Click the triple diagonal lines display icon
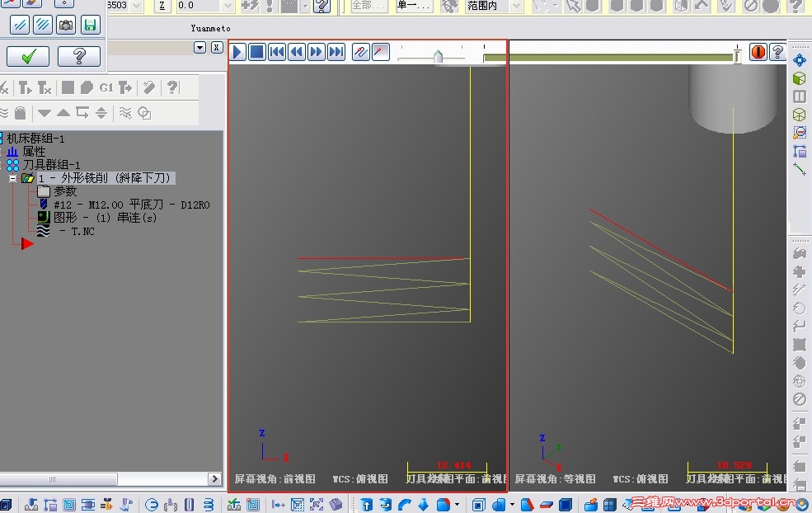Image resolution: width=812 pixels, height=513 pixels. coord(43,25)
